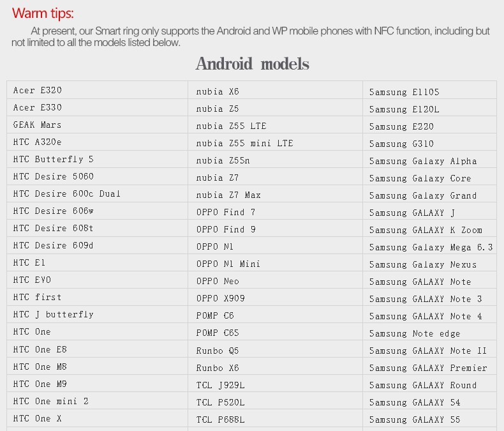Click the "Warm tips:" red heading
The image size is (504, 431).
click(43, 13)
